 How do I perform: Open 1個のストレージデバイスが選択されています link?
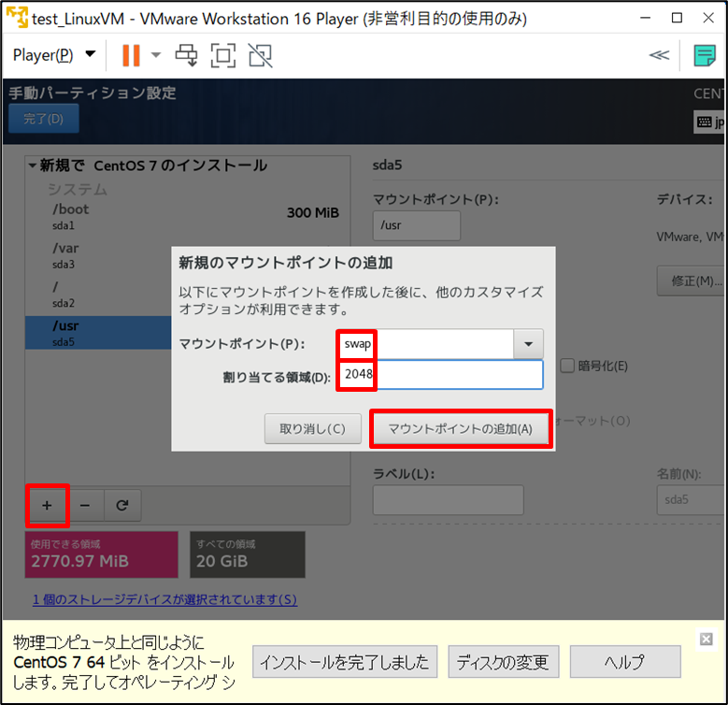tap(164, 599)
